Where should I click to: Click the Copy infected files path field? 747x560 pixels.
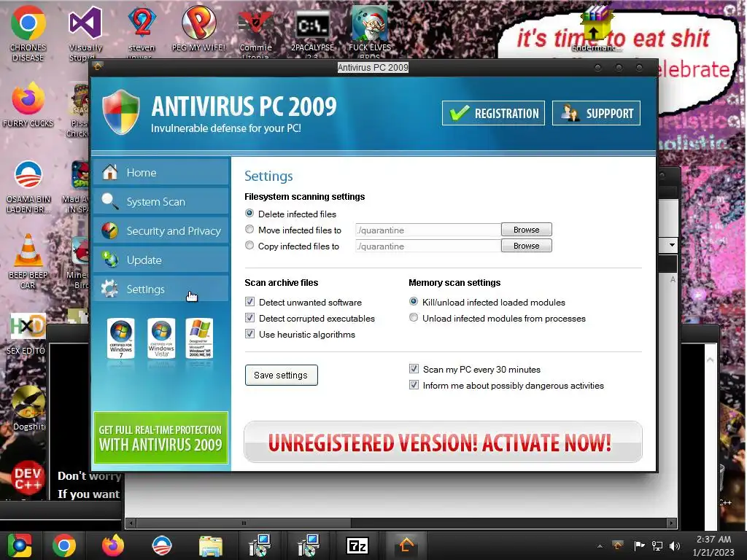tap(427, 246)
